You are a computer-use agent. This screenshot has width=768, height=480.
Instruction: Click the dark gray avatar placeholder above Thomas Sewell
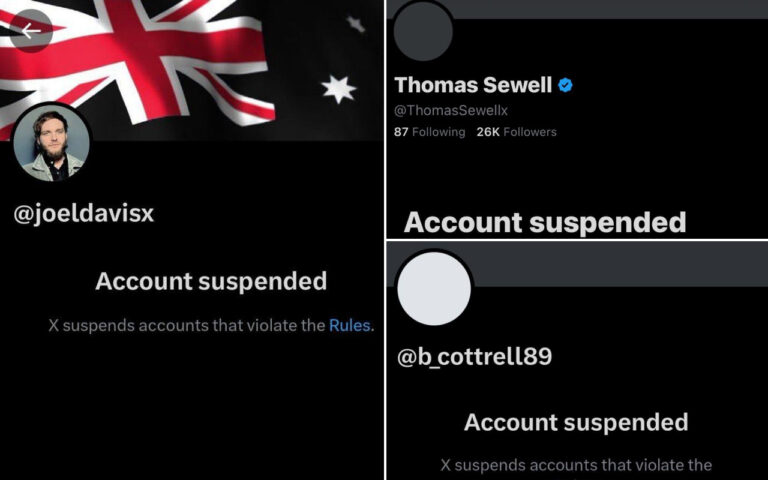pyautogui.click(x=423, y=31)
